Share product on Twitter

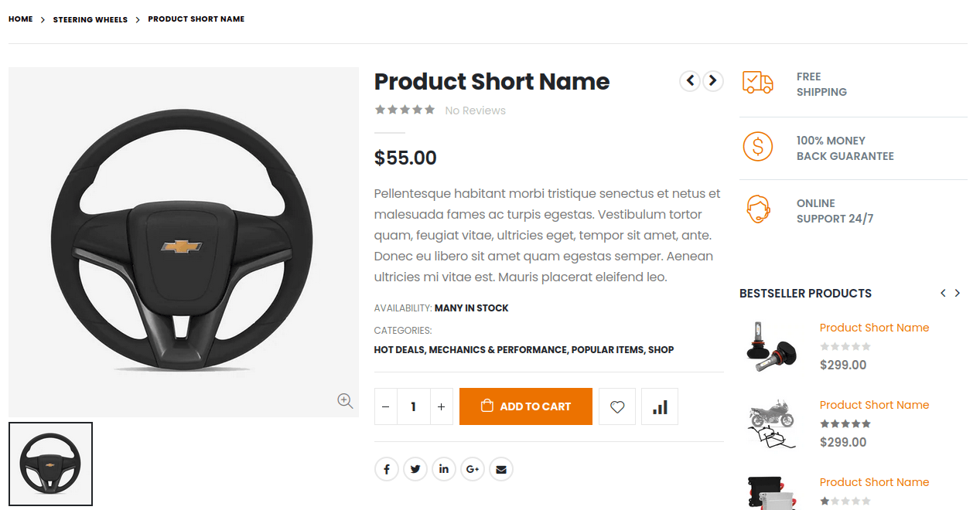[415, 469]
